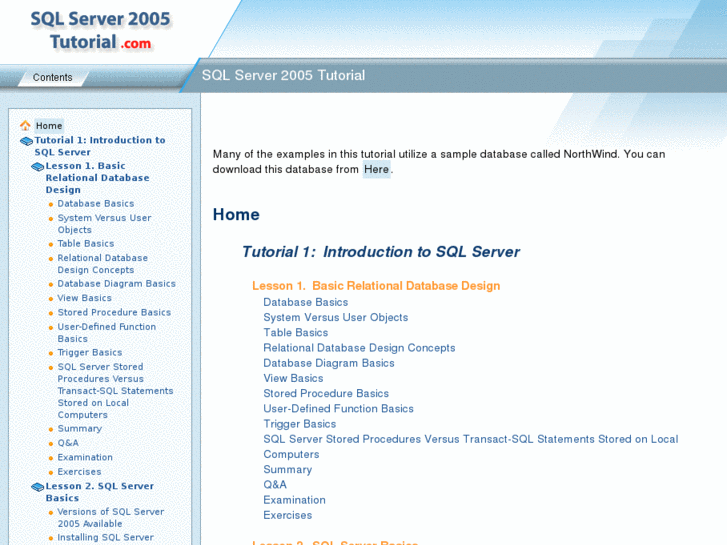Open main Lesson 1. Basic Relational Database Design link

(376, 286)
